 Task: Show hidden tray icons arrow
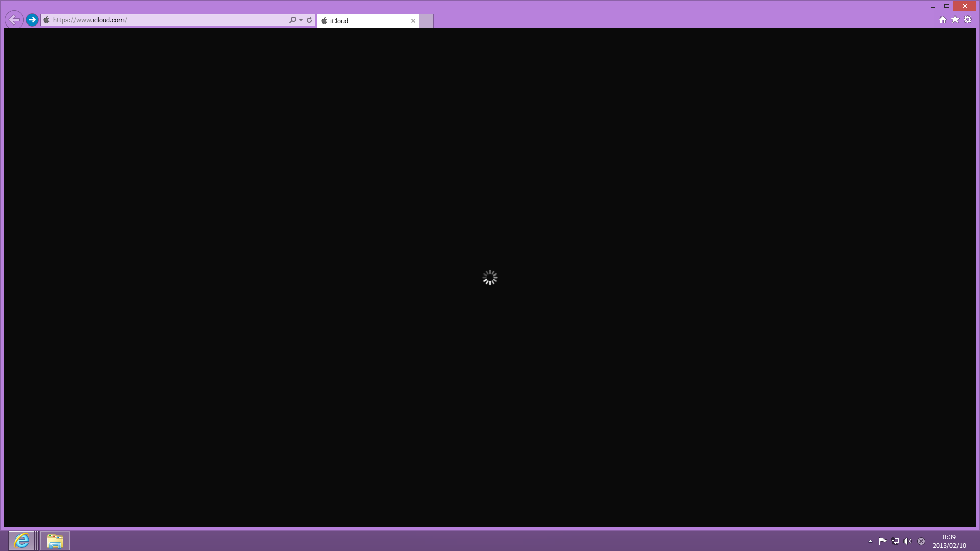[870, 541]
